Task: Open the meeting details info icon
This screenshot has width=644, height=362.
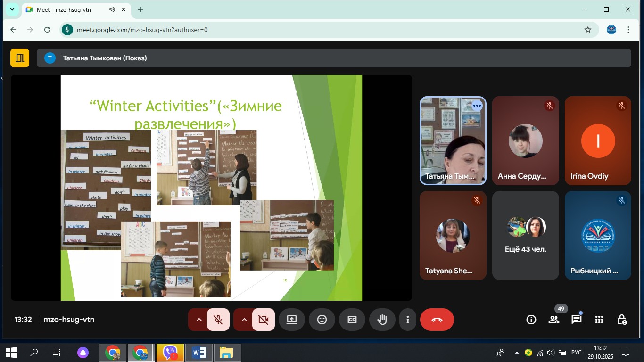Action: [531, 320]
